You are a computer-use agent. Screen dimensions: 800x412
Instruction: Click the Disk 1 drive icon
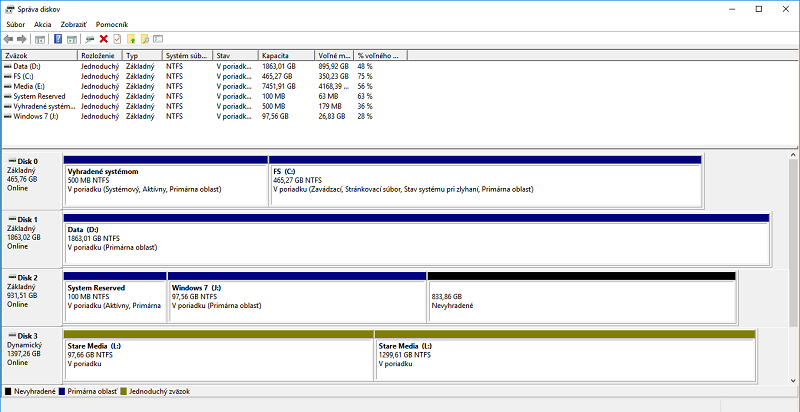point(13,219)
